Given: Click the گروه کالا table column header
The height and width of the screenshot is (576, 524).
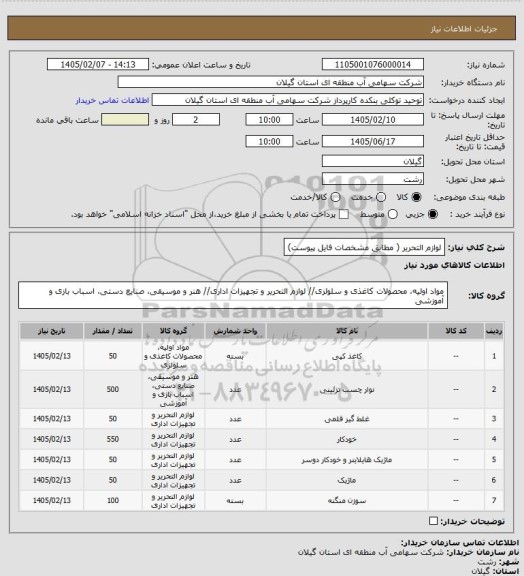Looking at the screenshot, I should pyautogui.click(x=173, y=331).
